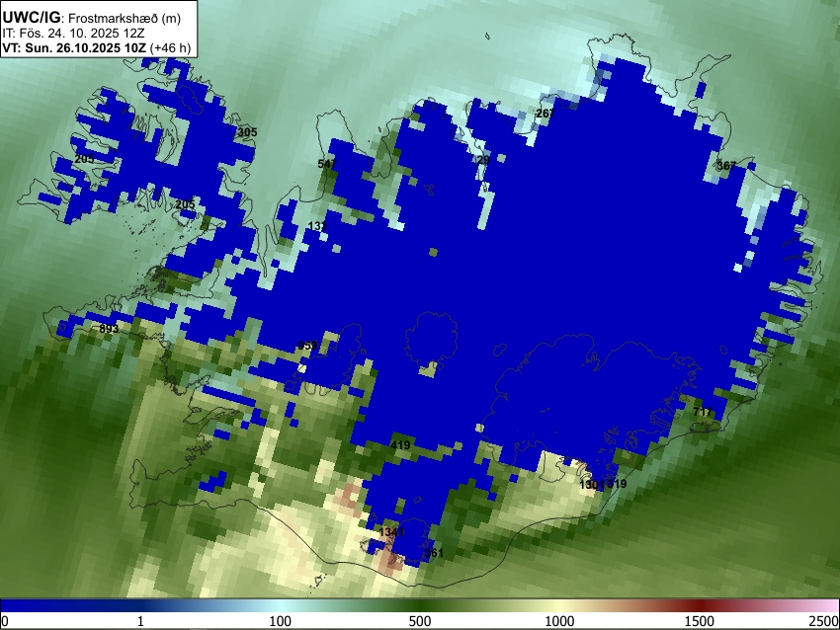This screenshot has height=630, width=840.
Task: Click the map value '1301'
Action: (592, 485)
